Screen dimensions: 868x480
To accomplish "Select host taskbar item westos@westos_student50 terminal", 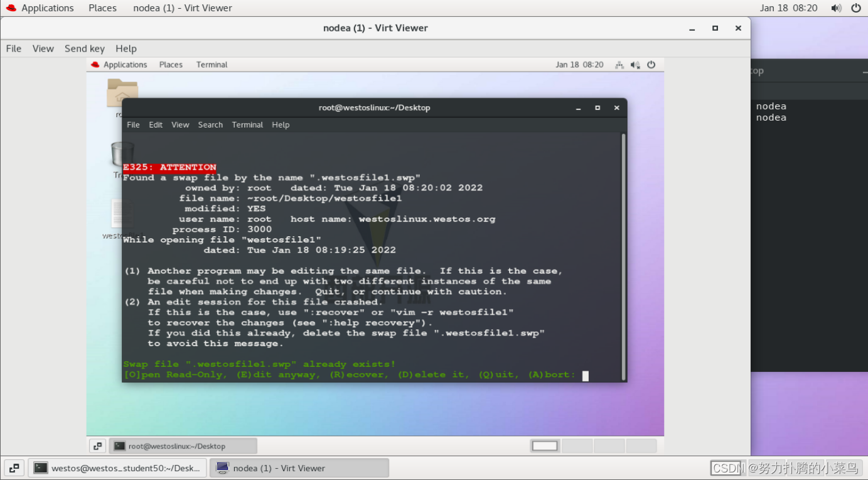I will pyautogui.click(x=117, y=468).
